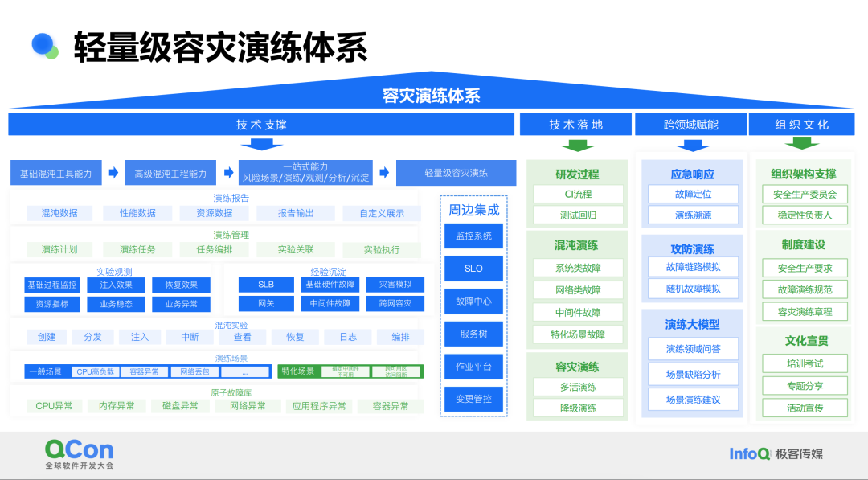Screen dimensions: 868x480
Task: Click the CI流程 box
Action: click(578, 195)
